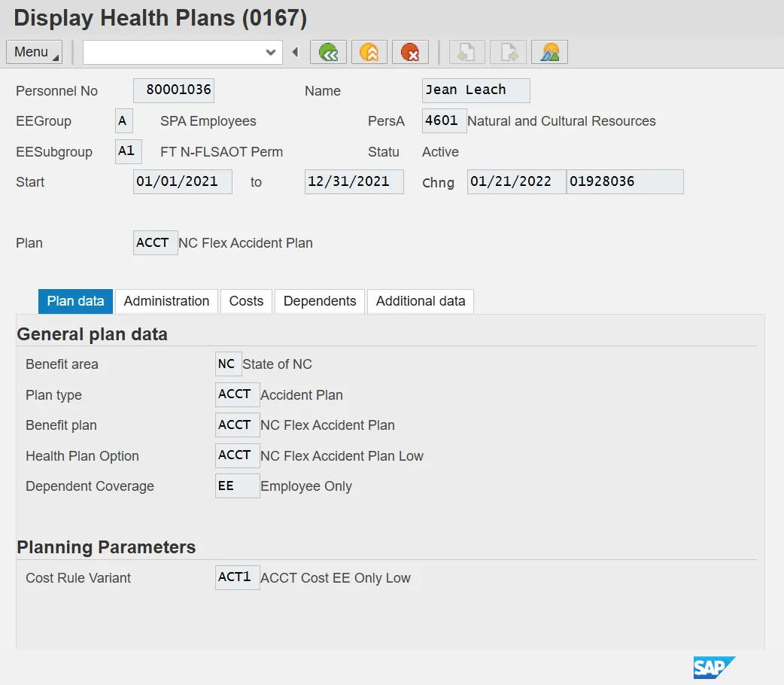Click the previous record icon
The image size is (784, 685).
[466, 52]
